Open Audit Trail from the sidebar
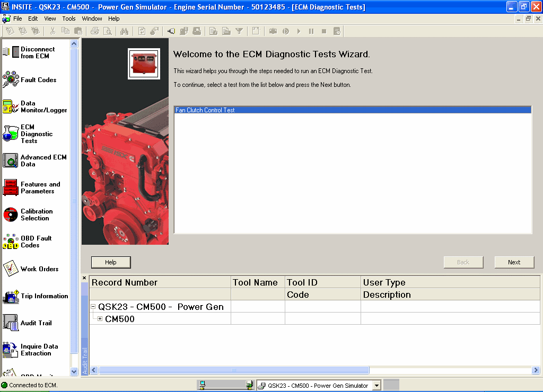 pos(27,323)
